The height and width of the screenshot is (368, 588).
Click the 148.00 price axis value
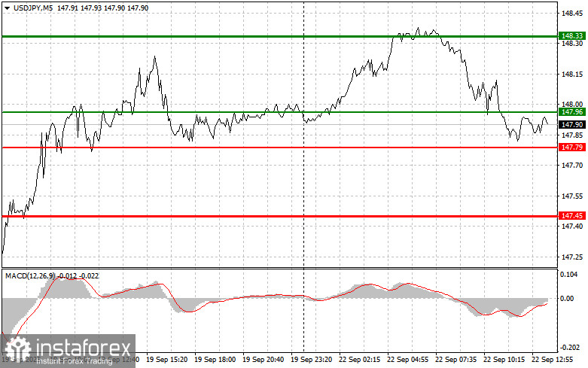coord(572,104)
